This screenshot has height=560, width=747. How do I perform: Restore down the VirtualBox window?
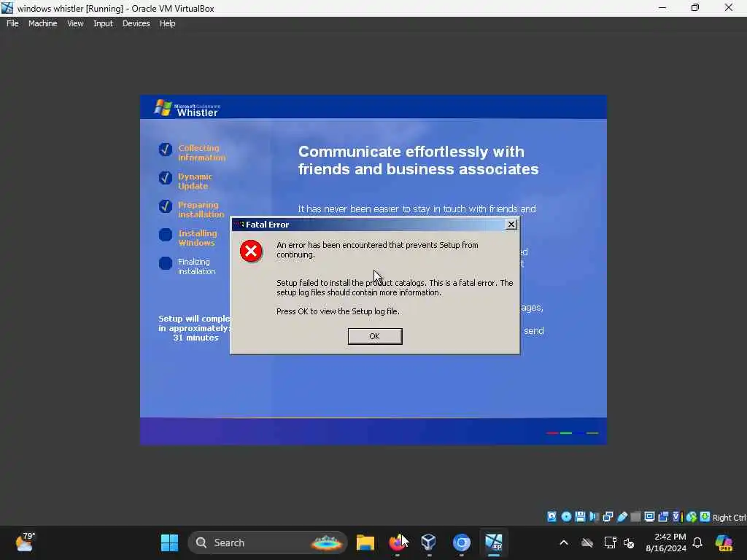click(x=695, y=8)
